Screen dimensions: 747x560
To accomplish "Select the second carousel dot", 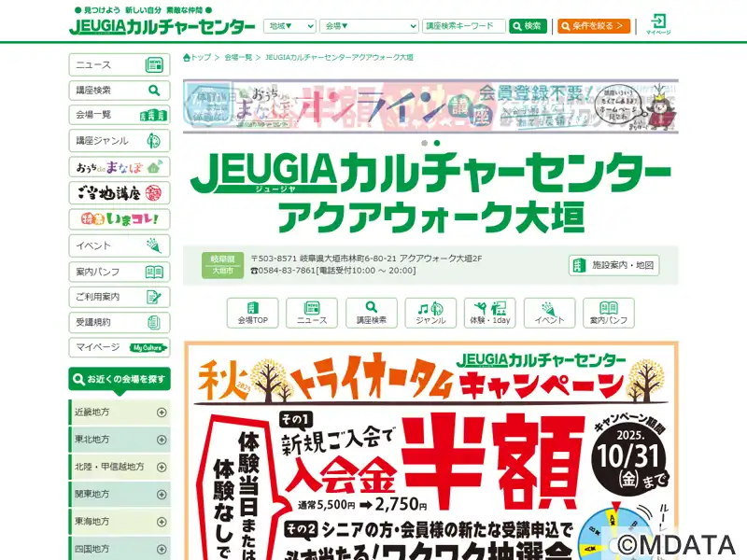I will (x=437, y=143).
